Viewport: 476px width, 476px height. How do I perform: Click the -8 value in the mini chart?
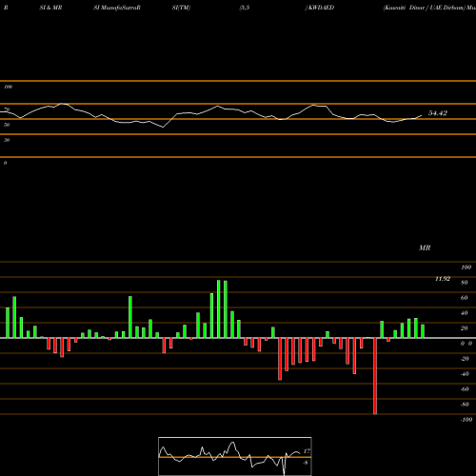pos(306,463)
